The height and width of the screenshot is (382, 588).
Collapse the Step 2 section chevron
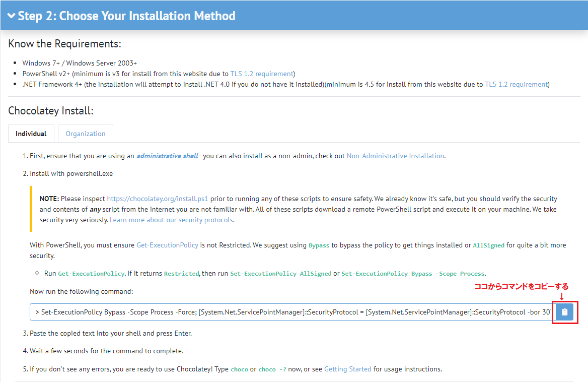click(12, 16)
